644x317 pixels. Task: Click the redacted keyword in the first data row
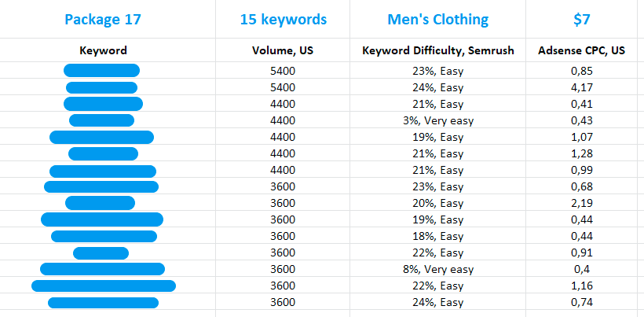point(101,71)
